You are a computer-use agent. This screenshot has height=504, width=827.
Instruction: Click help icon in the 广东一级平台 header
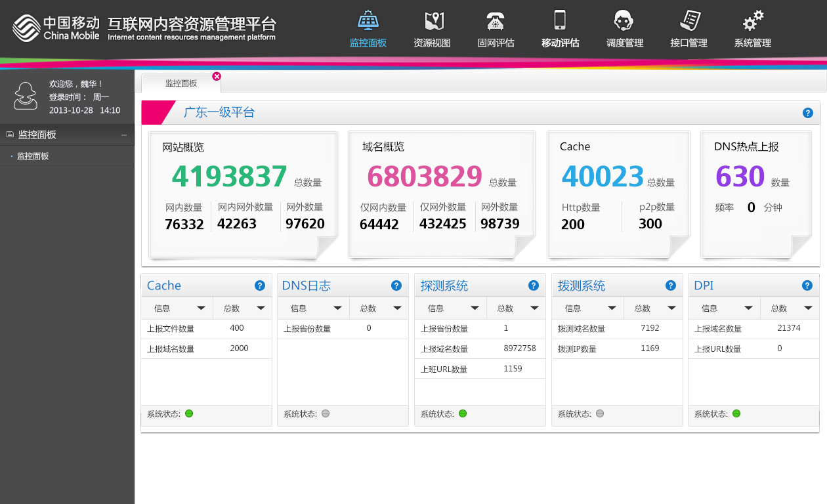808,113
